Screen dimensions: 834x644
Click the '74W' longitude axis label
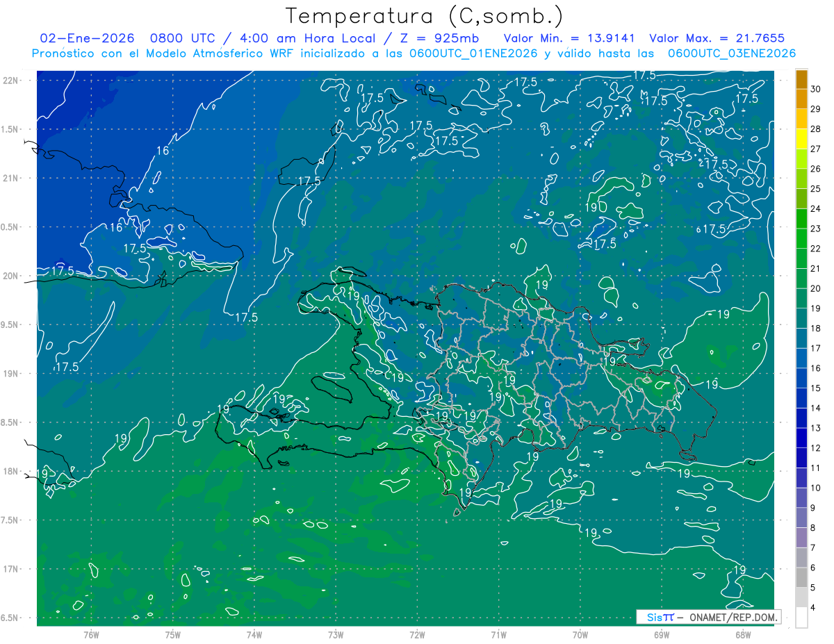(x=254, y=634)
